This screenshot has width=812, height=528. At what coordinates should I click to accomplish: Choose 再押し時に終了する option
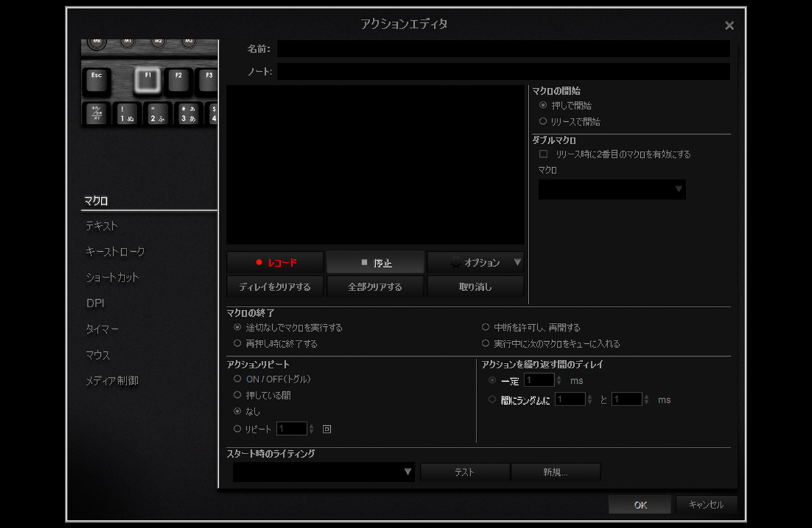[x=238, y=344]
